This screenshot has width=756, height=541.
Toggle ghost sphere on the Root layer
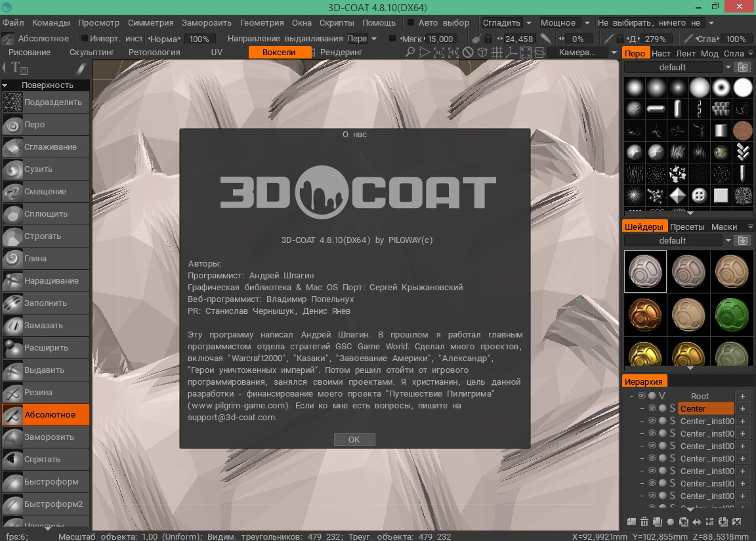(652, 396)
